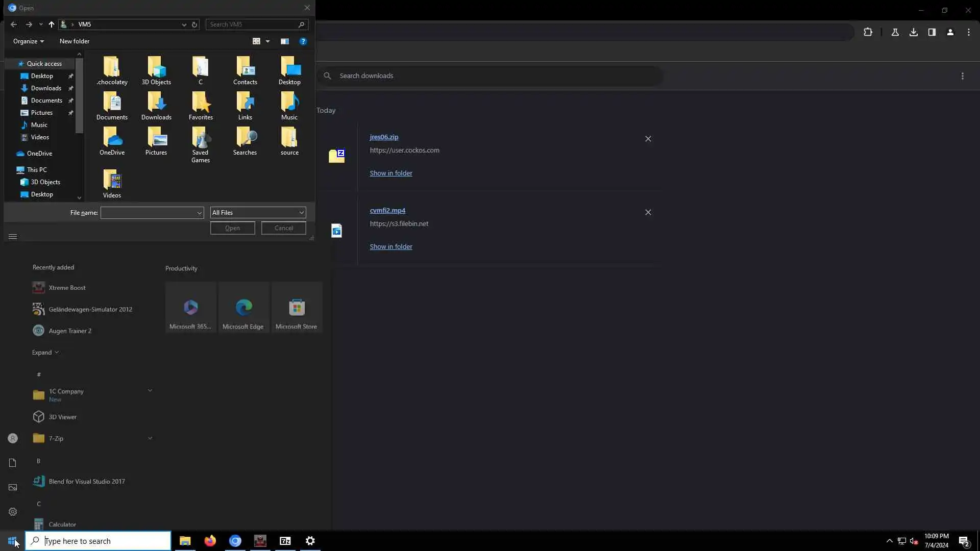980x551 pixels.
Task: Click the navigation pane scrollbar
Action: [79, 97]
